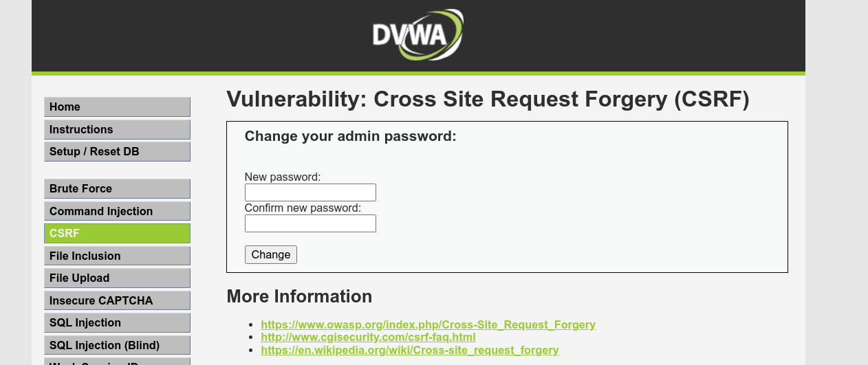Viewport: 868px width, 365px height.
Task: Go to the Insecure CAPTCHA page
Action: (117, 301)
